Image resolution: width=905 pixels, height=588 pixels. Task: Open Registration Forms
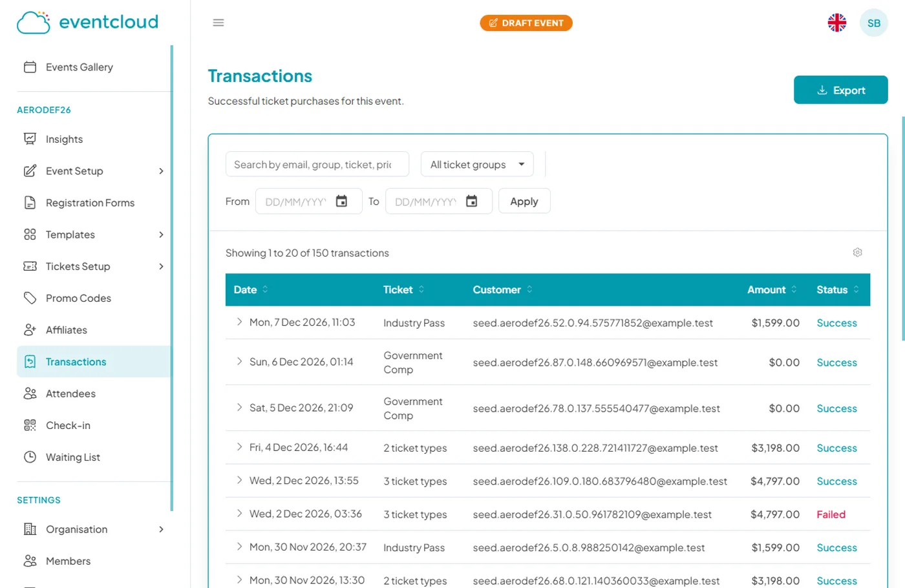pyautogui.click(x=94, y=203)
